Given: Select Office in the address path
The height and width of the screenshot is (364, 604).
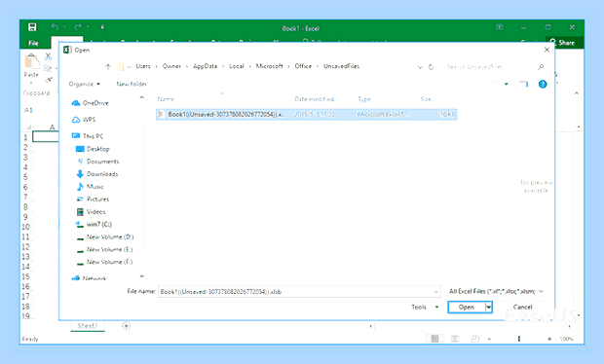Looking at the screenshot, I should [303, 66].
